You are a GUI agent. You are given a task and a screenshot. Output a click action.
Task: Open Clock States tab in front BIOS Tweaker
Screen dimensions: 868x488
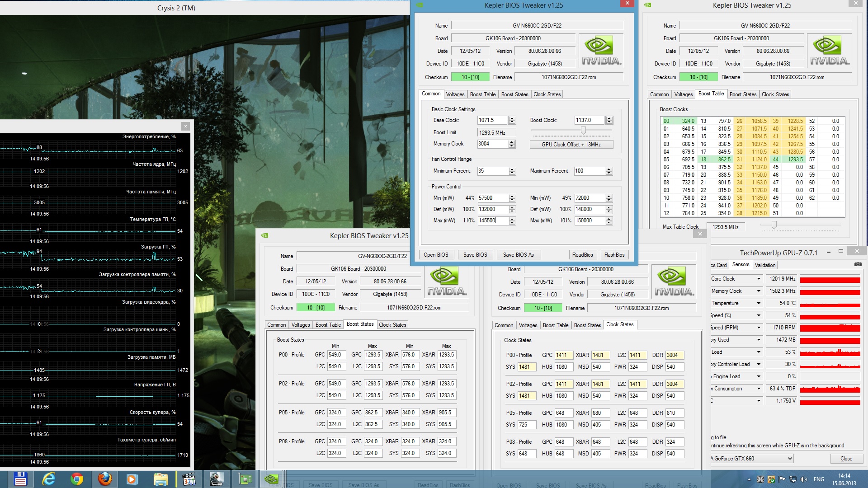click(x=547, y=94)
